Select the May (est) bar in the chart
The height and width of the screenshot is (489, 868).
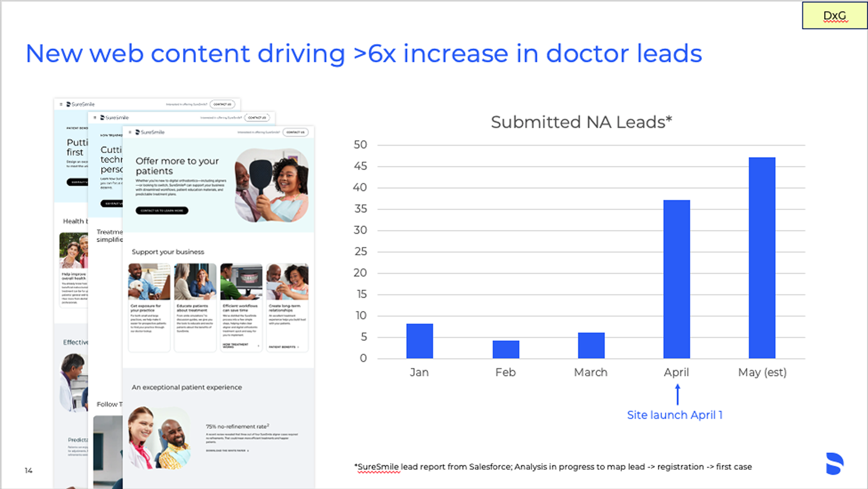pos(762,258)
